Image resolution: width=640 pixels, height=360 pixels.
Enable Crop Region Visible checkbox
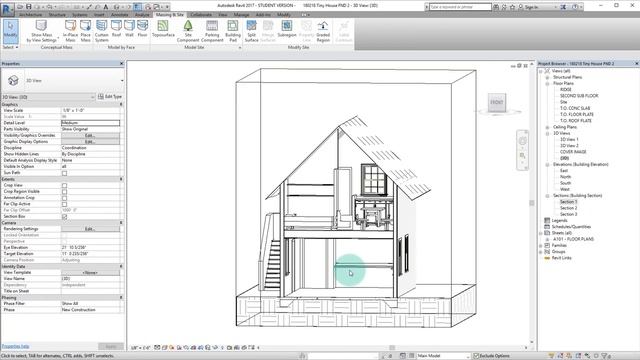pyautogui.click(x=64, y=191)
